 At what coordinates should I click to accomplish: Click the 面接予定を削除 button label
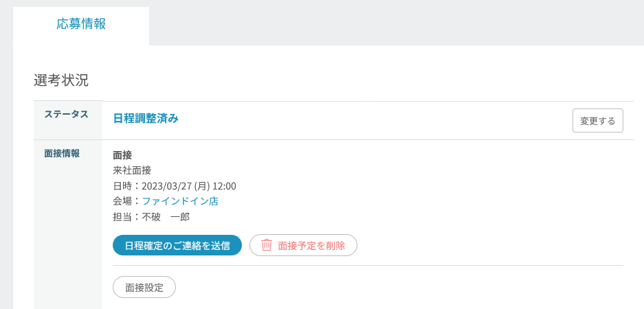coord(312,245)
